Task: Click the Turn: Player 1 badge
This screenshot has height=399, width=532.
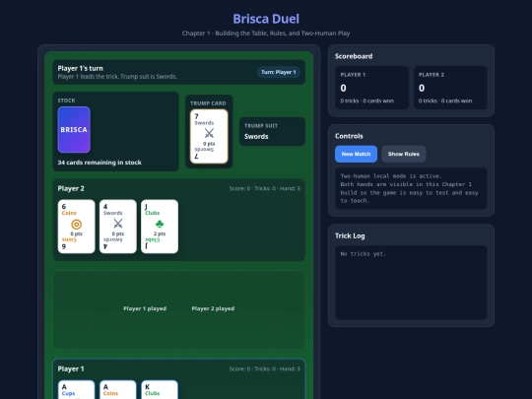Action: (278, 72)
